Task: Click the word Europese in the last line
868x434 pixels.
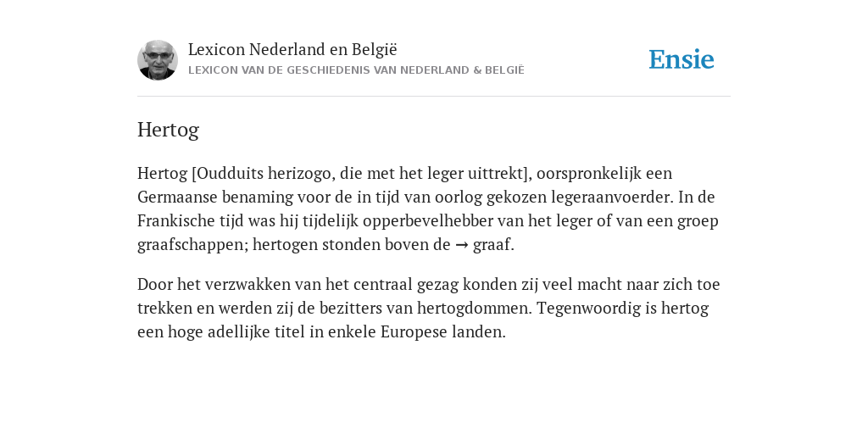Action: [x=414, y=331]
